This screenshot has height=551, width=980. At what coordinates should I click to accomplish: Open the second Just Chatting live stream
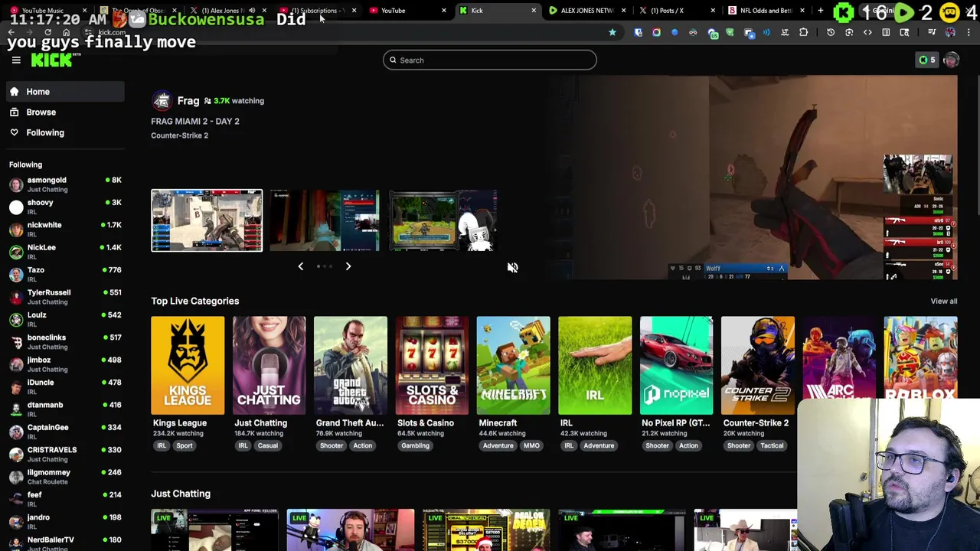point(351,530)
